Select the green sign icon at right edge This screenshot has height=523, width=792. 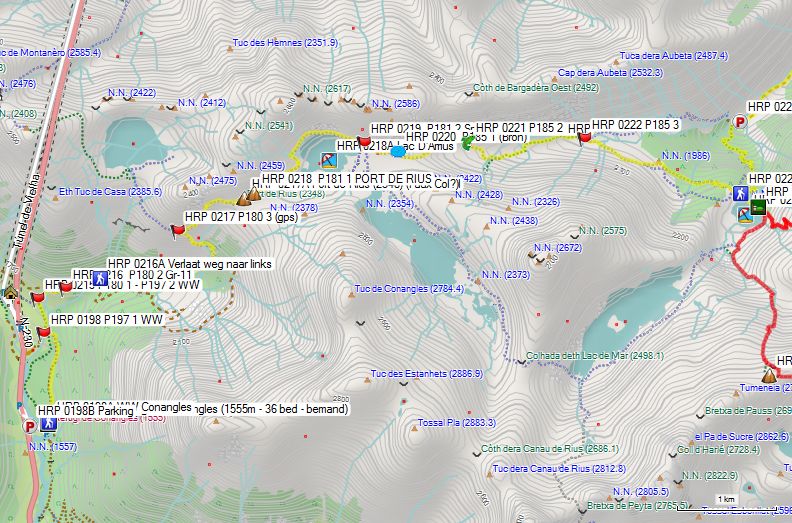759,207
